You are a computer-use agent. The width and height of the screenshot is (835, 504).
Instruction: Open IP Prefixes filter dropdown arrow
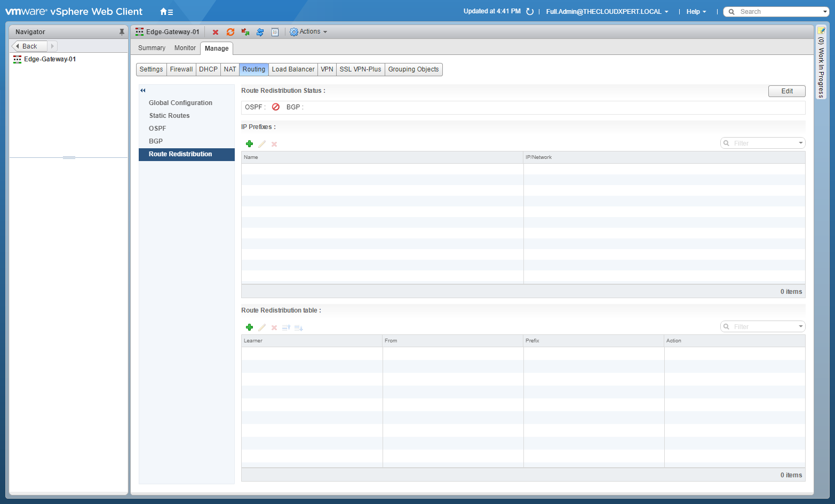[x=800, y=143]
